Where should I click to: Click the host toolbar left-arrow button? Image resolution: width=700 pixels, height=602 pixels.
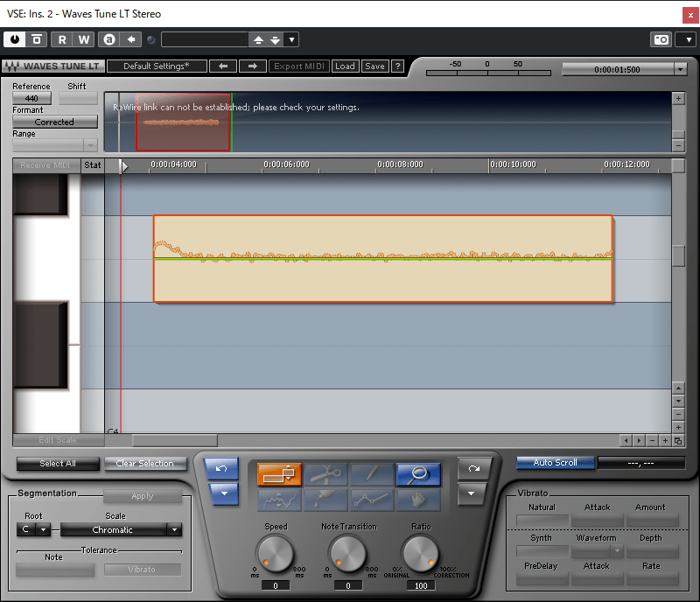[131, 39]
